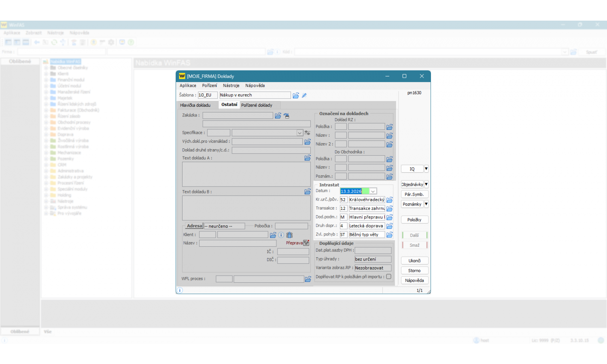607x364 pixels.
Task: Click the Přeprava transport settings icon
Action: coord(306,243)
